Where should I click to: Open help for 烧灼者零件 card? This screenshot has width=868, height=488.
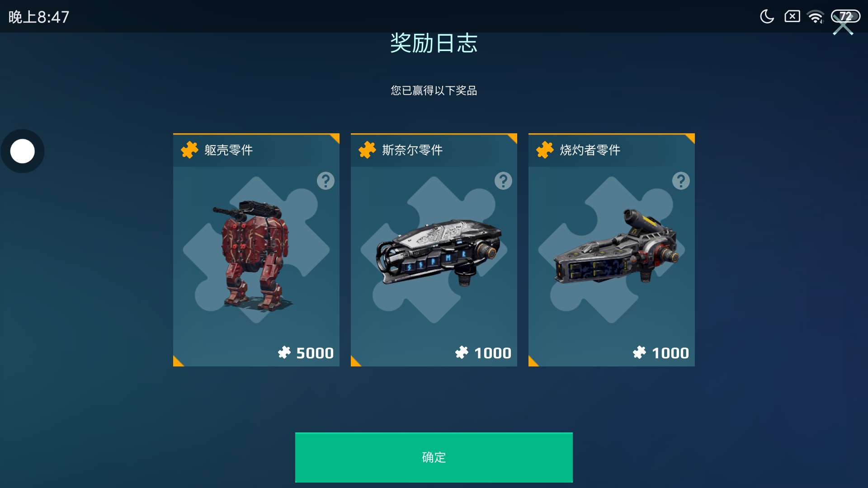pos(681,181)
